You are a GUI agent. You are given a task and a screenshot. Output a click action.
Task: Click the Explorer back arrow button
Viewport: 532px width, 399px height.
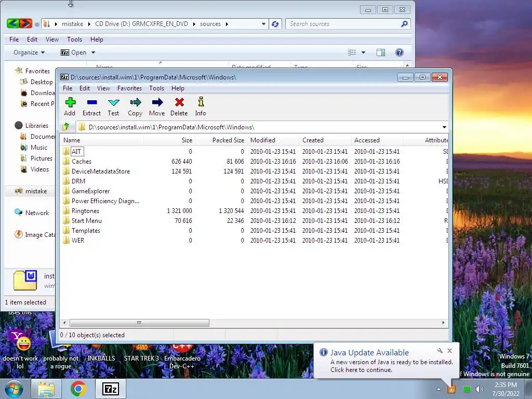coord(12,23)
